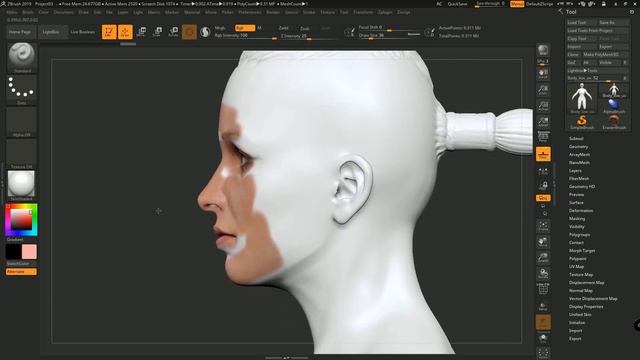Open the Dots stroke type selector

click(22, 89)
